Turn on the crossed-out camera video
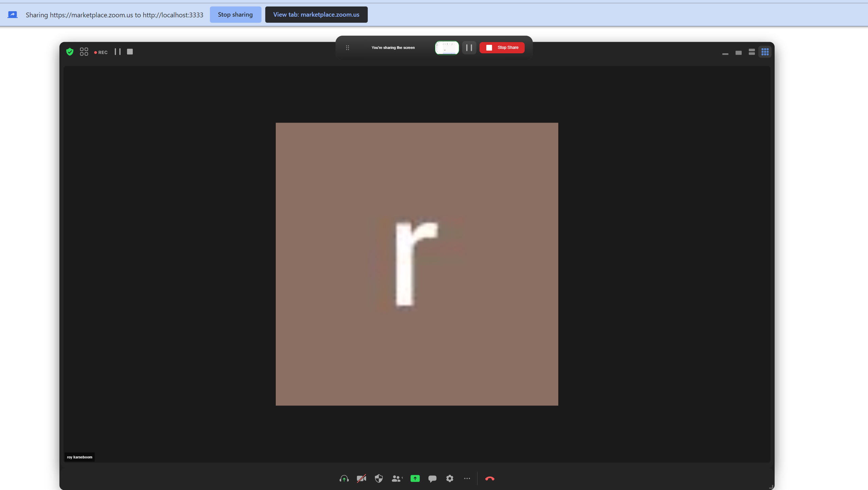 click(361, 478)
